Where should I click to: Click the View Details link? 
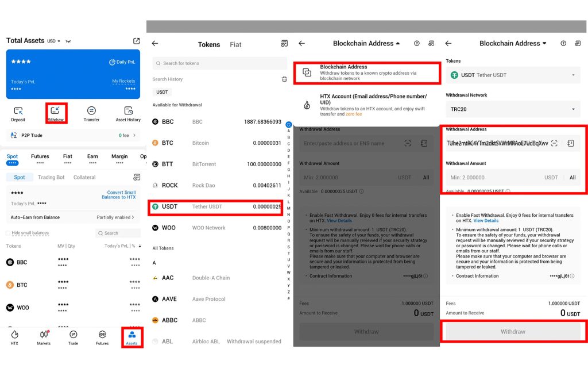pyautogui.click(x=486, y=221)
